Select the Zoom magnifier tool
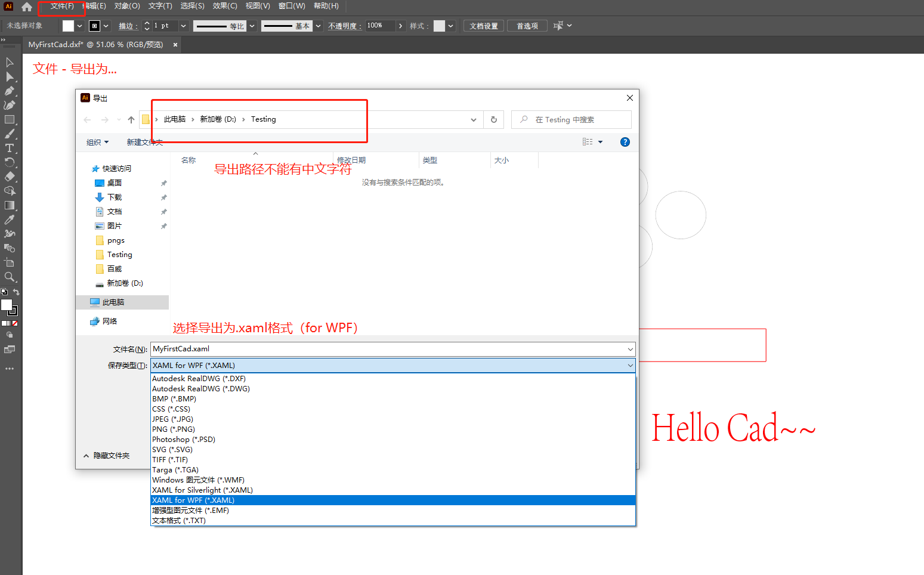Viewport: 924px width, 575px height. pos(10,277)
